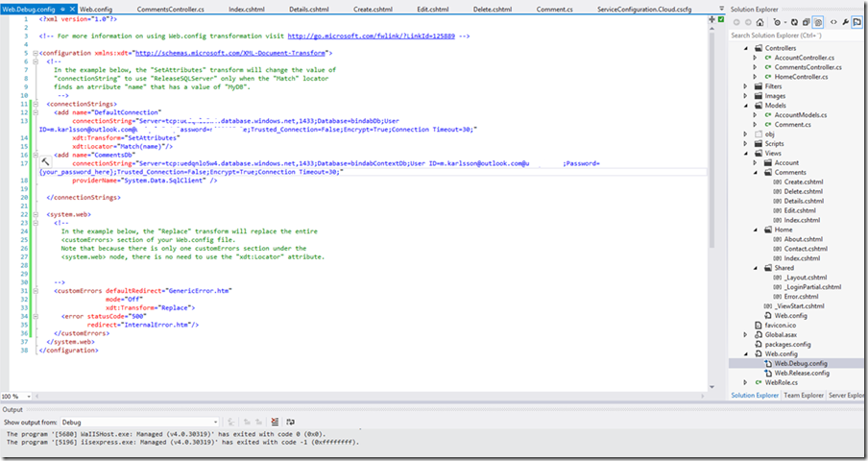
Task: Click the C# icon beside HomeController.cs
Action: (x=768, y=77)
